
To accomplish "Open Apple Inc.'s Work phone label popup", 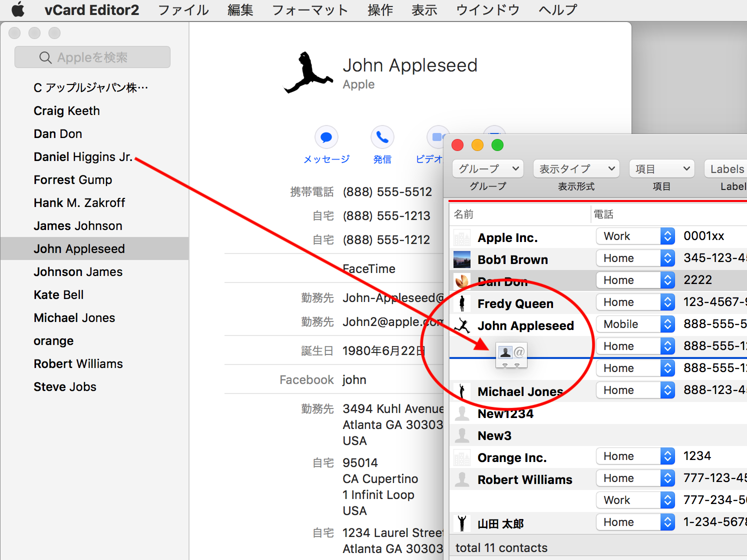I will coord(635,236).
